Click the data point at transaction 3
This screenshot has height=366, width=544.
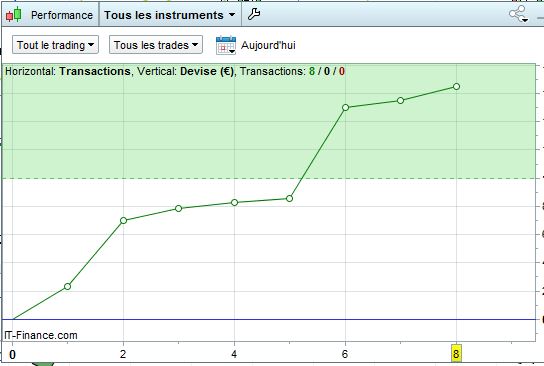coord(179,208)
